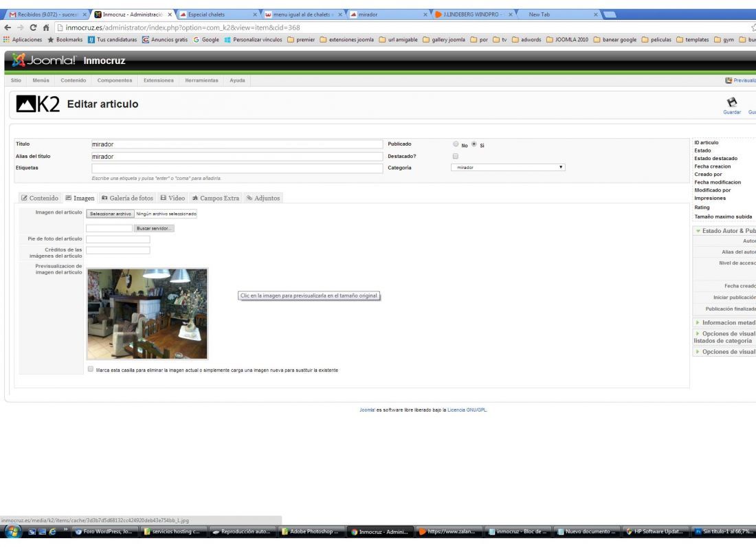The height and width of the screenshot is (547, 756).
Task: Click the browser home icon
Action: click(46, 27)
